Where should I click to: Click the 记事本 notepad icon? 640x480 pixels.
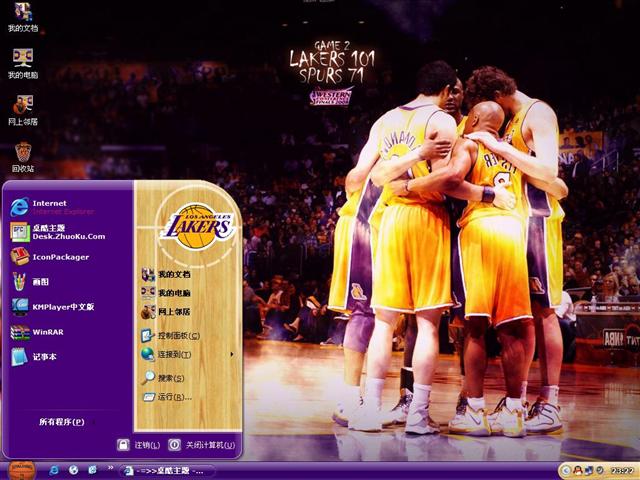pyautogui.click(x=19, y=357)
